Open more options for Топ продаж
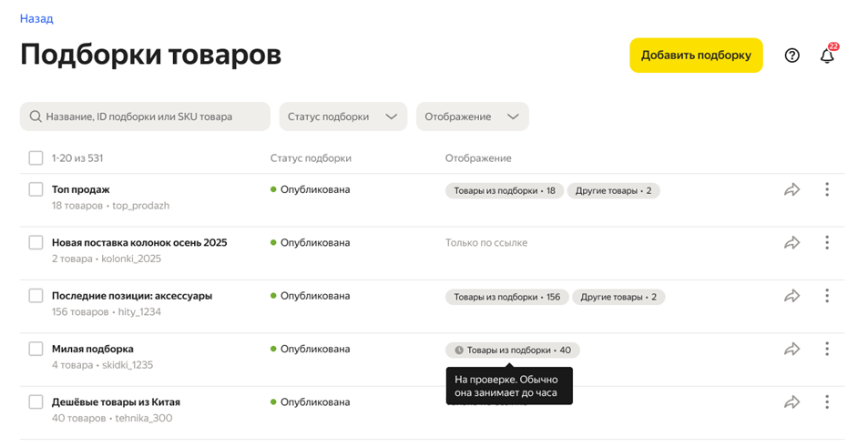 pyautogui.click(x=827, y=189)
